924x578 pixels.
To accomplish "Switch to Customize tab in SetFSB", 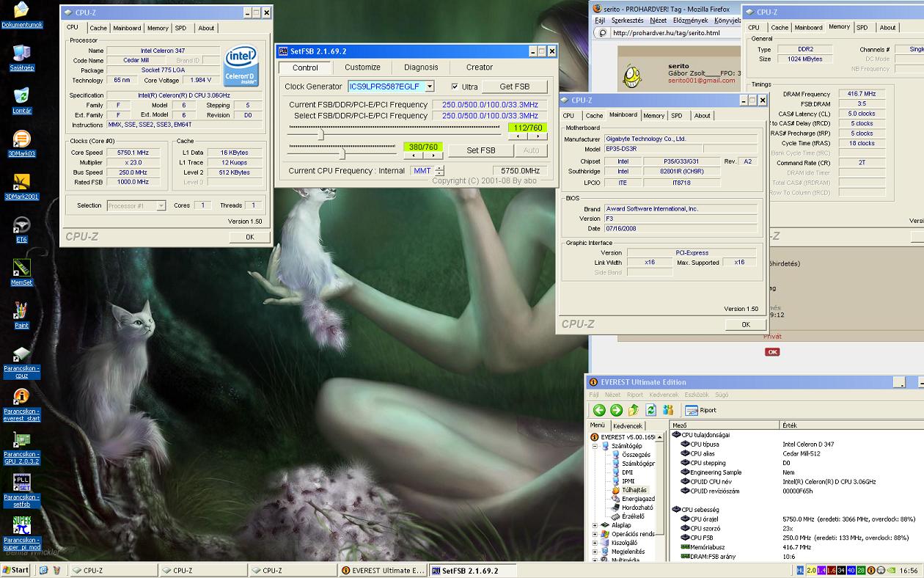I will tap(362, 67).
